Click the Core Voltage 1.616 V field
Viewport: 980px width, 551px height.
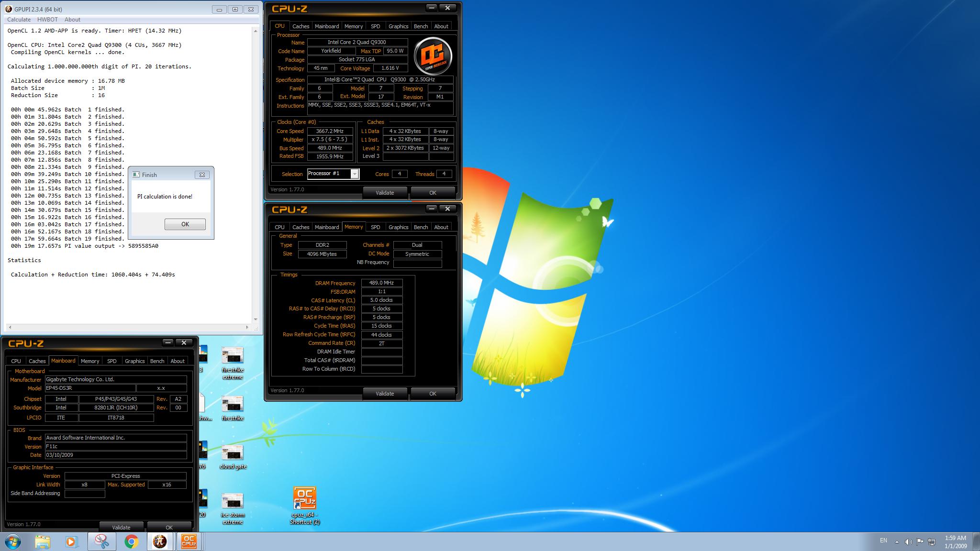[x=390, y=68]
